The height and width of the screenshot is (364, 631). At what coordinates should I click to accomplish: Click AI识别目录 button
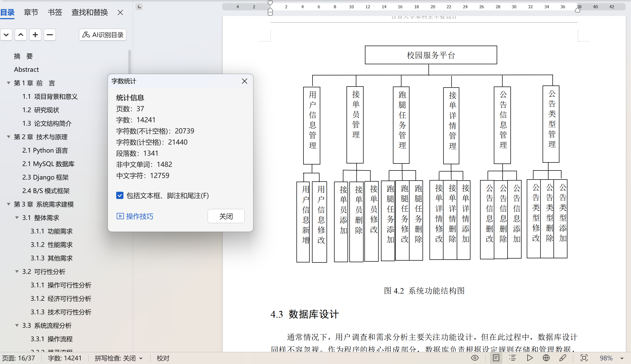pyautogui.click(x=103, y=35)
